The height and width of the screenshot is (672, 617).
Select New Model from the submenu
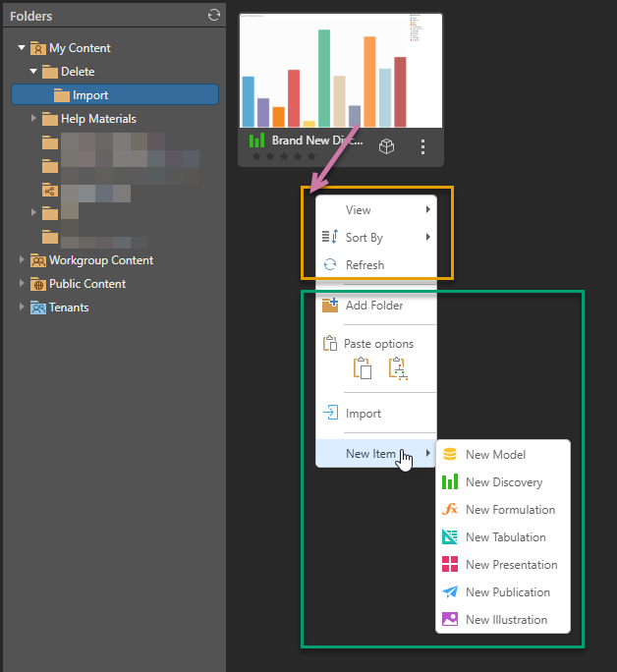(x=495, y=455)
